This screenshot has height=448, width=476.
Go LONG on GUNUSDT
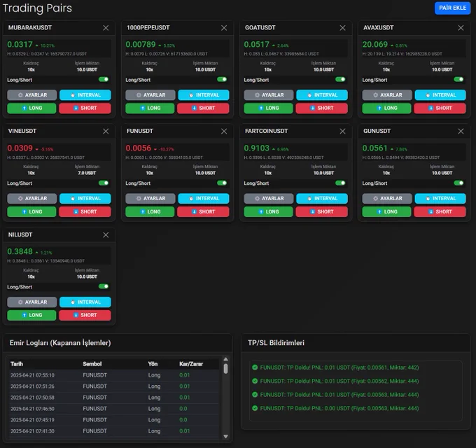point(386,211)
